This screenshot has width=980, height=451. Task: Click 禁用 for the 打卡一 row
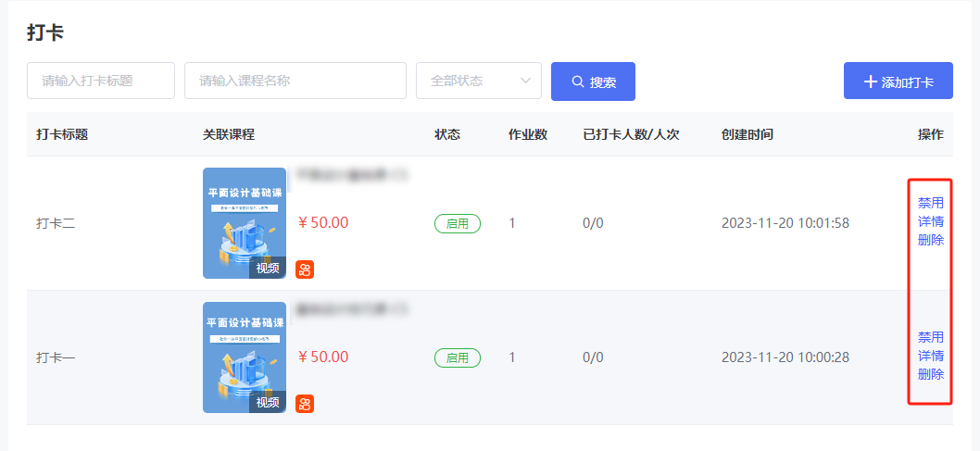931,337
